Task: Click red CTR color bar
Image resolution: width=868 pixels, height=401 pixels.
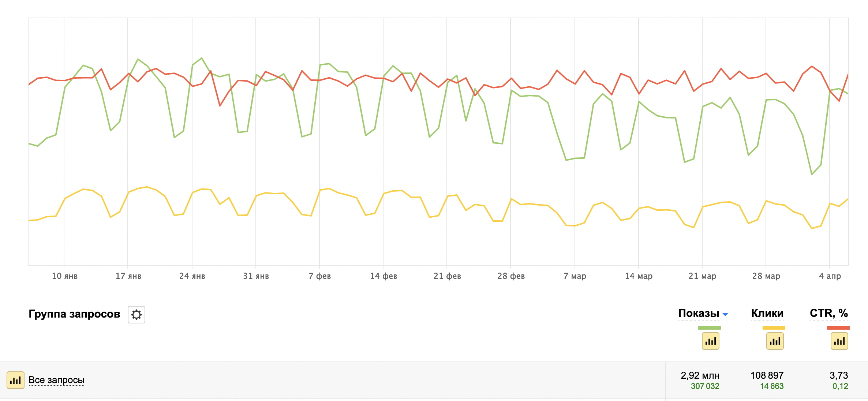Action: click(x=838, y=328)
